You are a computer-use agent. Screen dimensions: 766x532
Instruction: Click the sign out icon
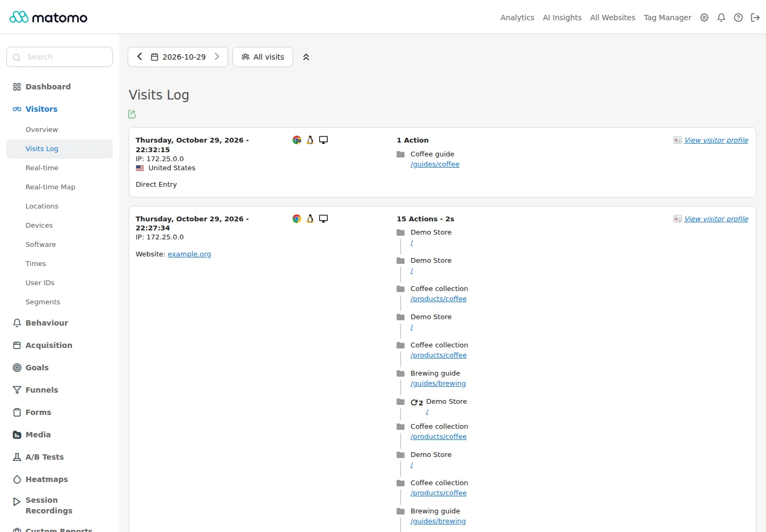755,18
